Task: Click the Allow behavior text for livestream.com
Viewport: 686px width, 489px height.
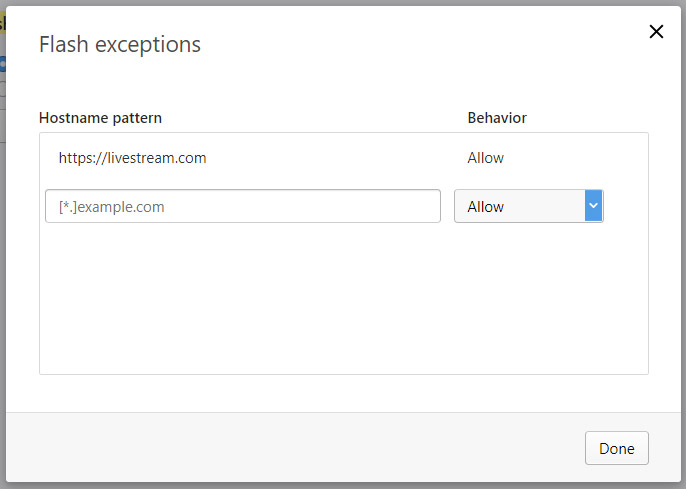Action: pyautogui.click(x=485, y=158)
